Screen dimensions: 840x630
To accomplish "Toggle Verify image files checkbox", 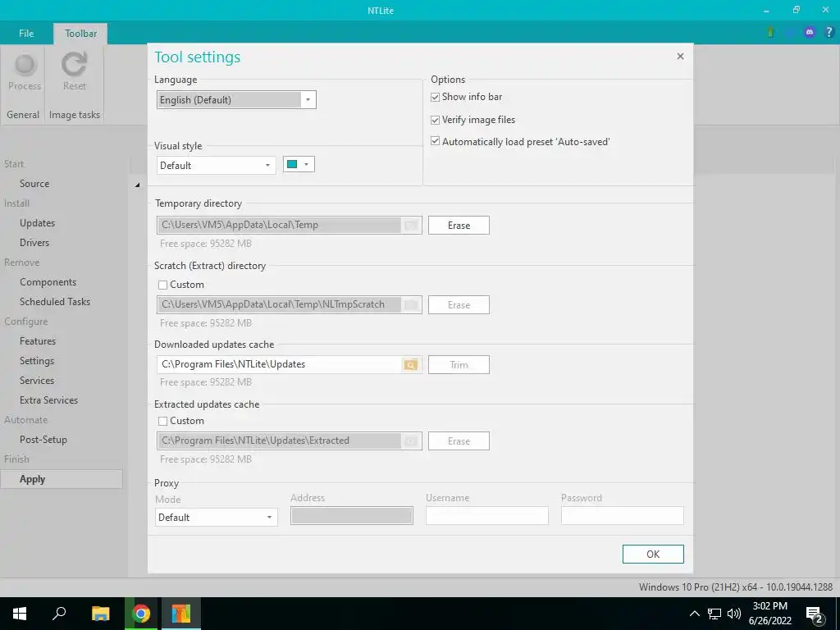I will pos(435,120).
